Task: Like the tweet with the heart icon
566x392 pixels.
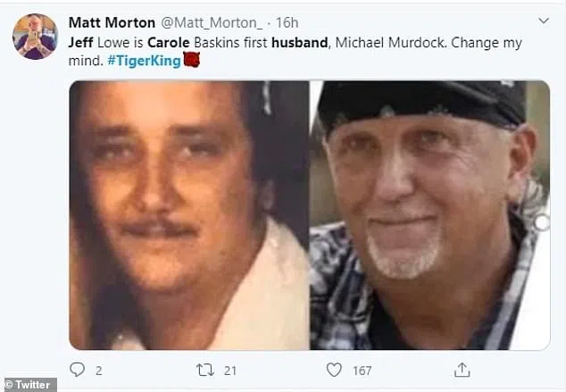Action: [x=334, y=370]
